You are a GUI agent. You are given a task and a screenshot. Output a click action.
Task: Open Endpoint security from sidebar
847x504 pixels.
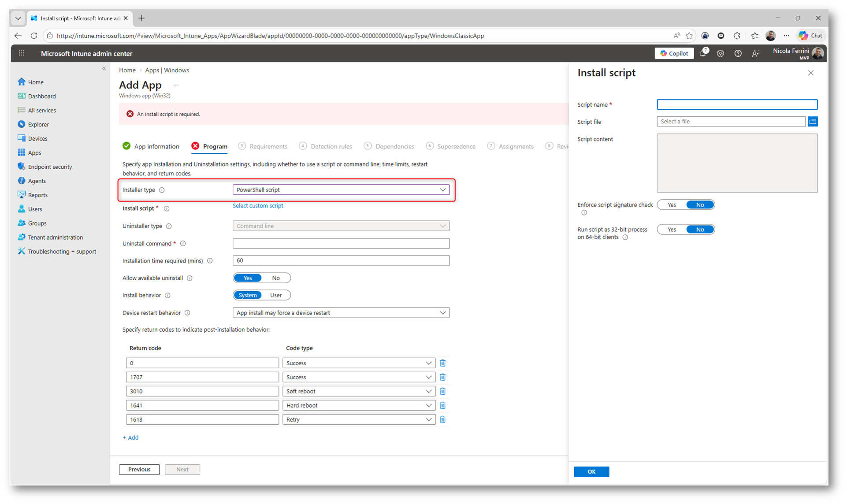pyautogui.click(x=50, y=167)
